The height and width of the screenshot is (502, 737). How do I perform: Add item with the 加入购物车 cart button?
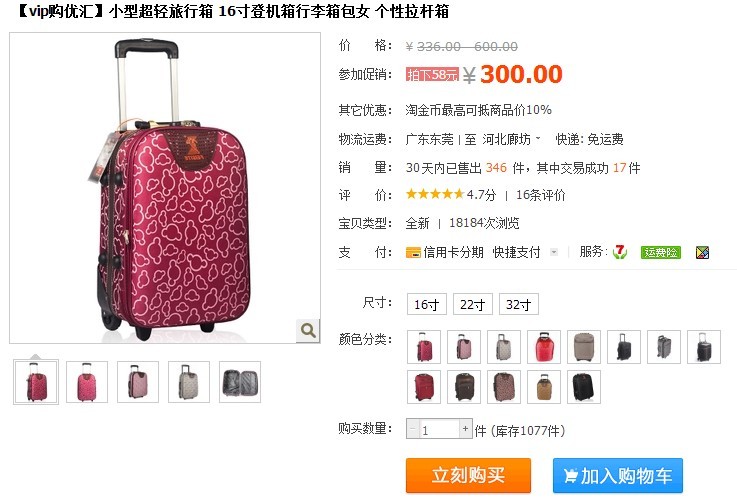click(618, 475)
